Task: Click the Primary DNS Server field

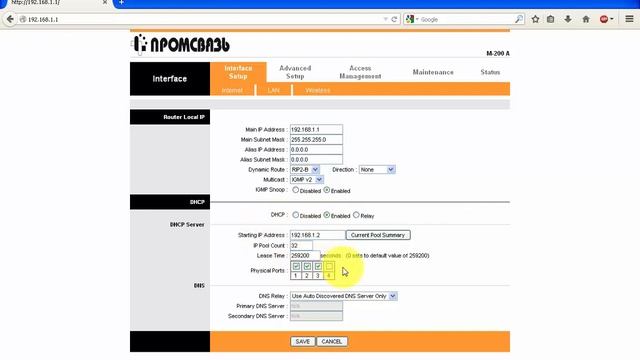Action: 316,306
